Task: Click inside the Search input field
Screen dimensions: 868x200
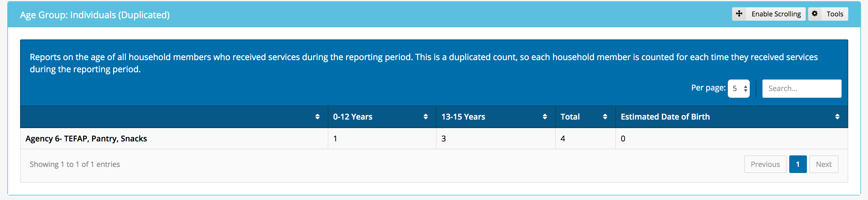Action: coord(802,88)
